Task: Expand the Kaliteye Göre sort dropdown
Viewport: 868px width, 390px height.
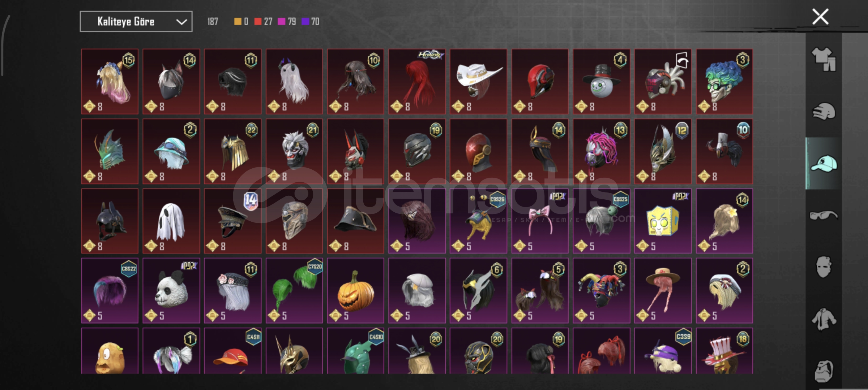Action: (136, 22)
